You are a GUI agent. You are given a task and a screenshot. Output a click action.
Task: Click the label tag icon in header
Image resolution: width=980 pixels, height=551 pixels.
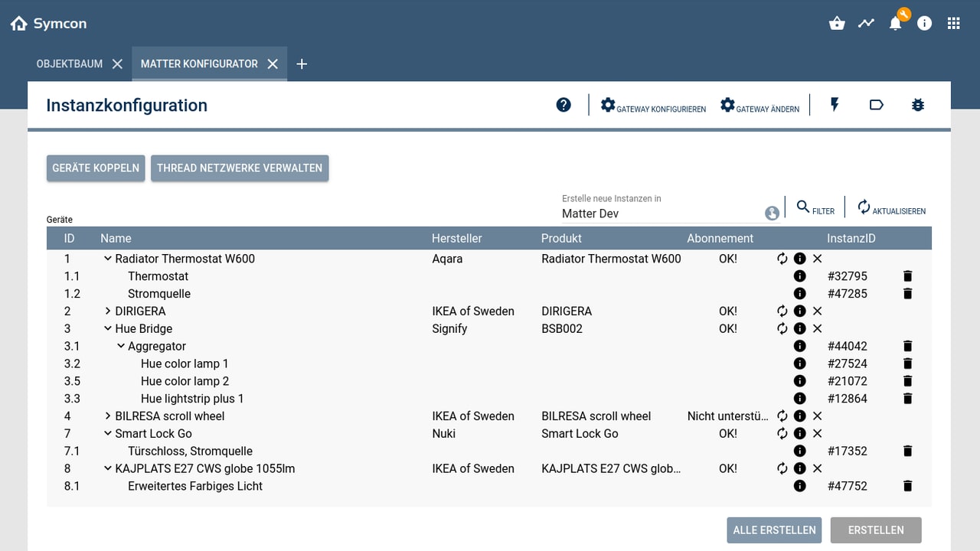[x=877, y=105]
